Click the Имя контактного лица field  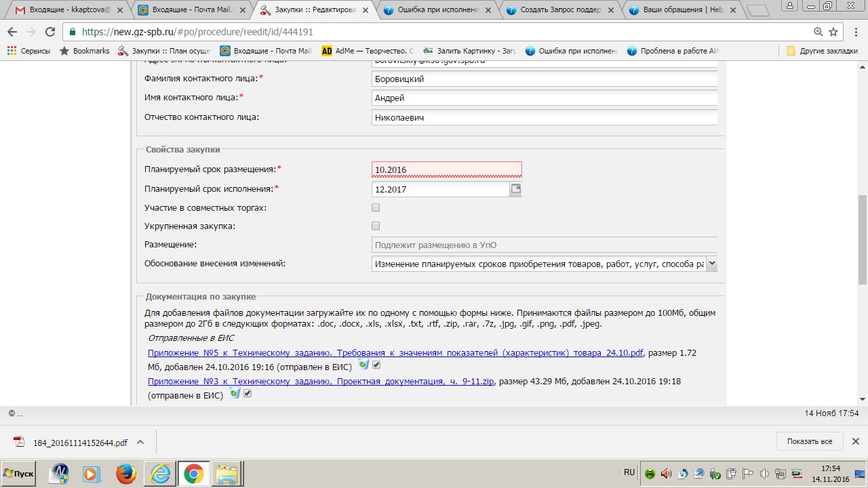pos(545,98)
